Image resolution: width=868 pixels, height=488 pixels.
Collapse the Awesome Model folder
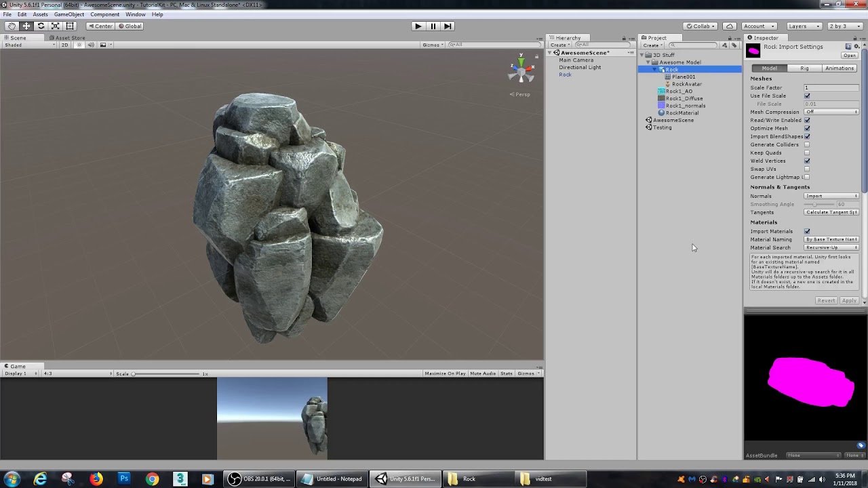(648, 62)
